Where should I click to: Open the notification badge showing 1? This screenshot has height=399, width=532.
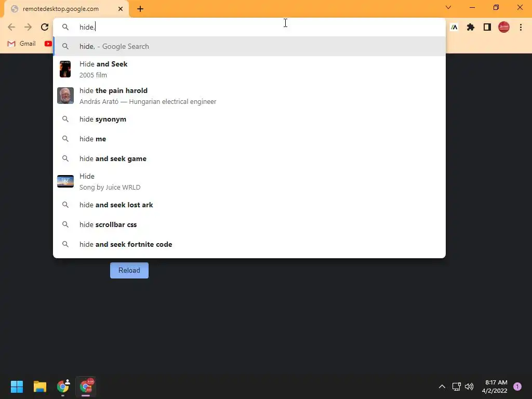pyautogui.click(x=517, y=387)
